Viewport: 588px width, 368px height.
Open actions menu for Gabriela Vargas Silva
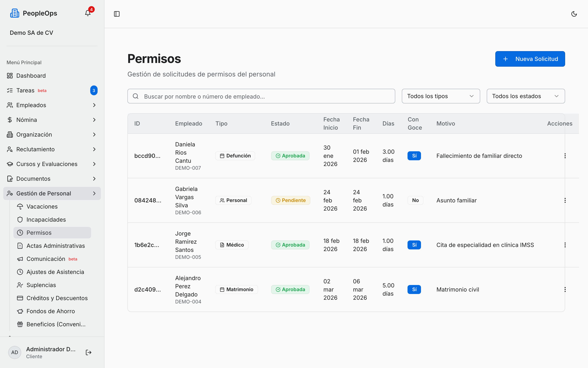point(565,200)
